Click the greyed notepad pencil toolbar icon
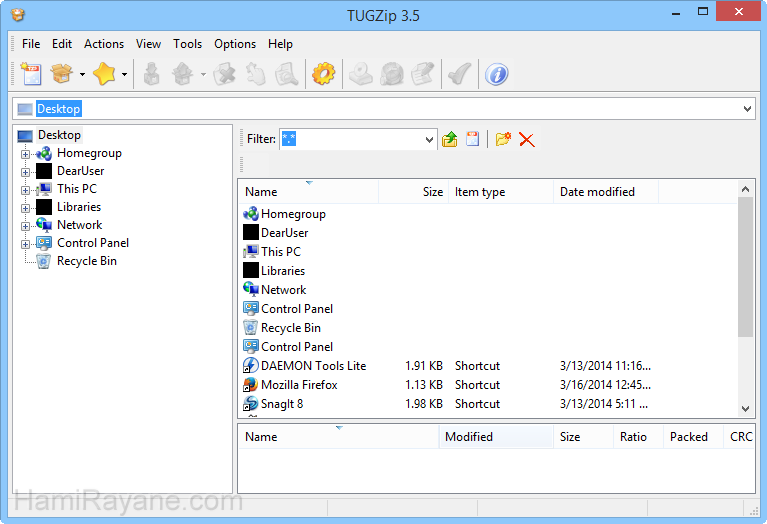The image size is (767, 524). 423,74
